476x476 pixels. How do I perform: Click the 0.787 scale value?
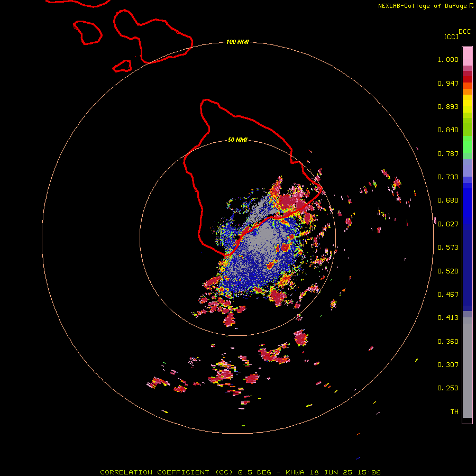(x=448, y=153)
